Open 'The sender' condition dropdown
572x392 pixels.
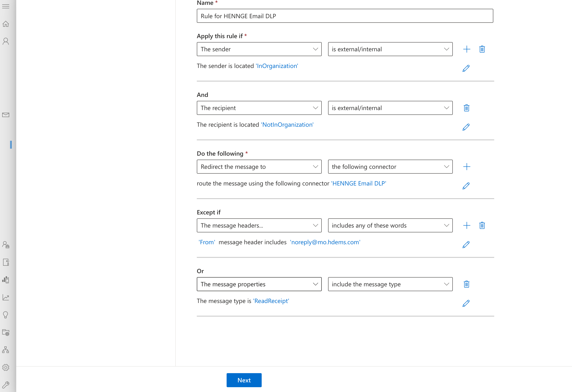[x=259, y=49]
